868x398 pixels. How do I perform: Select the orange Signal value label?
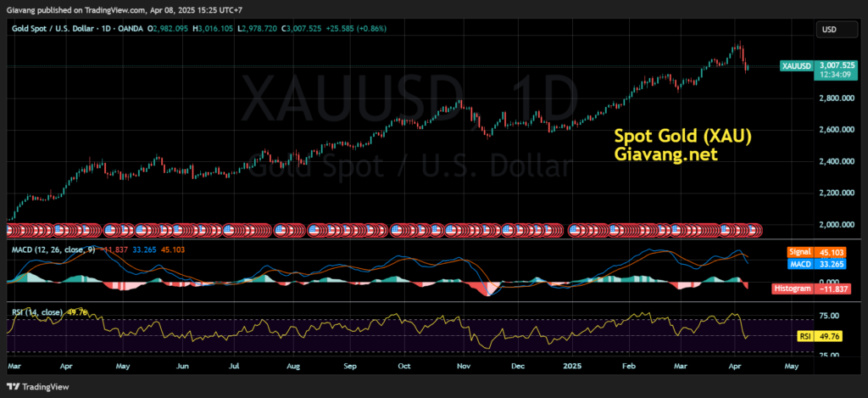pos(816,252)
